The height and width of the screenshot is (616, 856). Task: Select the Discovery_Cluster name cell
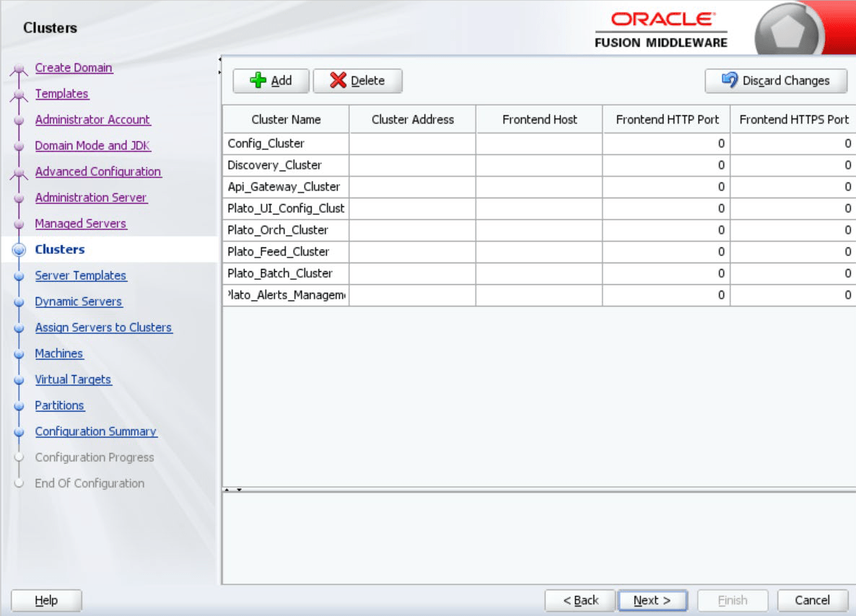(286, 165)
